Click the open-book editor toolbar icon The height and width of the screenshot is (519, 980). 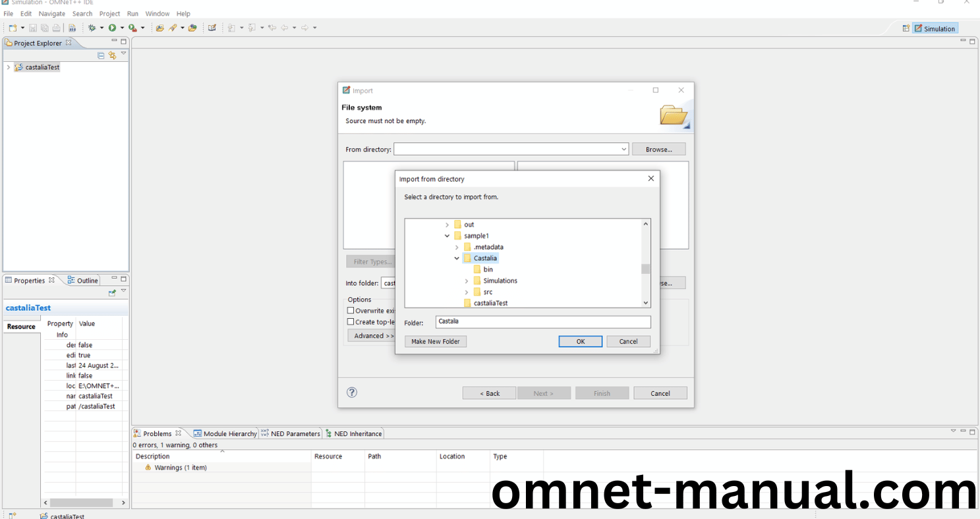pos(212,28)
